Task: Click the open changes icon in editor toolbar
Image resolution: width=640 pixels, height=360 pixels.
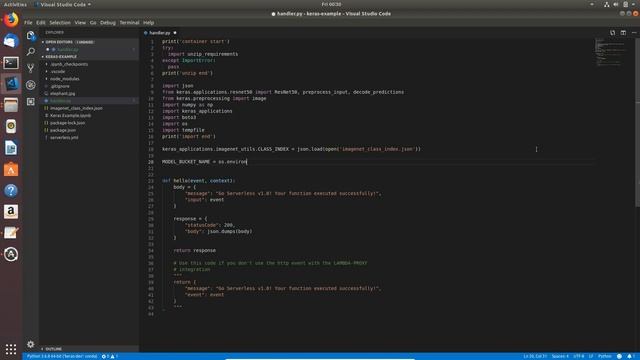Action: click(x=612, y=33)
